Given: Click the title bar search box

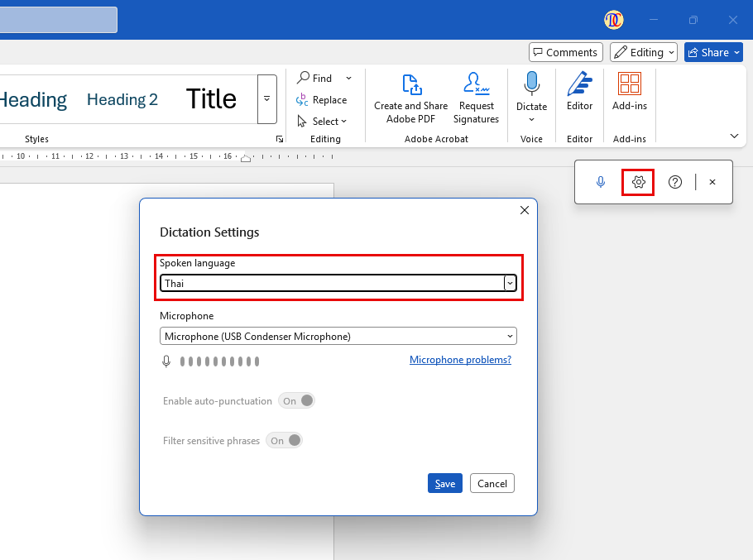Looking at the screenshot, I should point(58,20).
